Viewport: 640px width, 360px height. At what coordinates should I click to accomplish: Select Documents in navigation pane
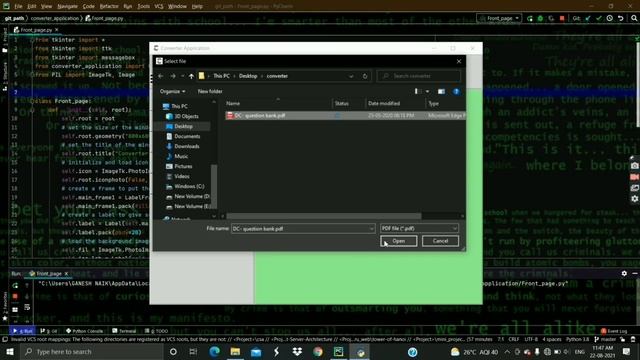point(187,136)
